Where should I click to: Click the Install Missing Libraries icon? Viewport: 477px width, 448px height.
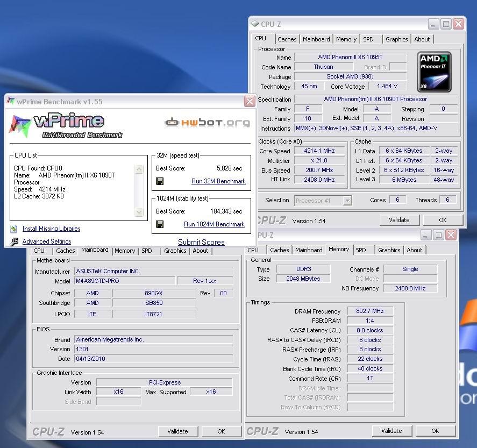tap(13, 229)
